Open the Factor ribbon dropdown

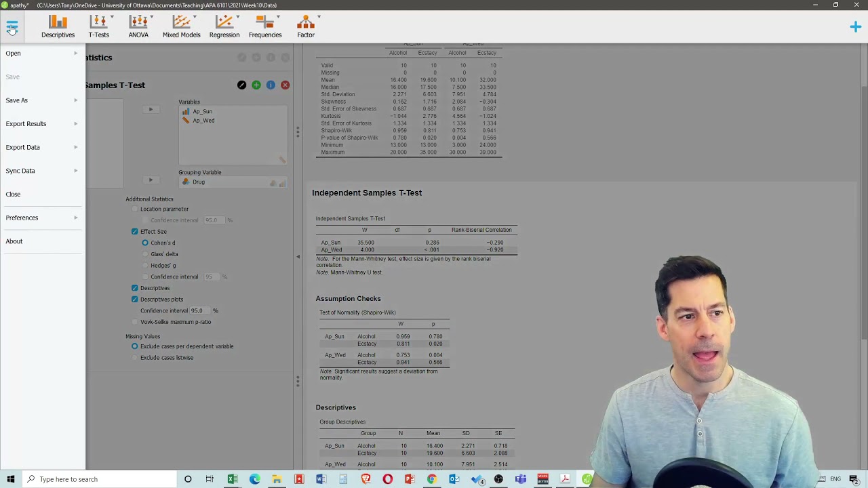tap(306, 27)
